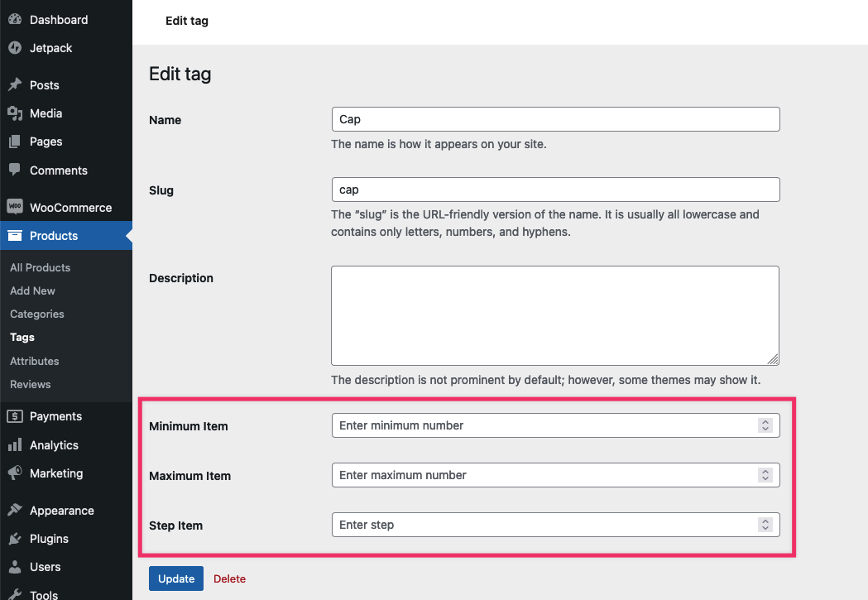Focus the Minimum Item number field
This screenshot has width=868, height=600.
[x=556, y=425]
